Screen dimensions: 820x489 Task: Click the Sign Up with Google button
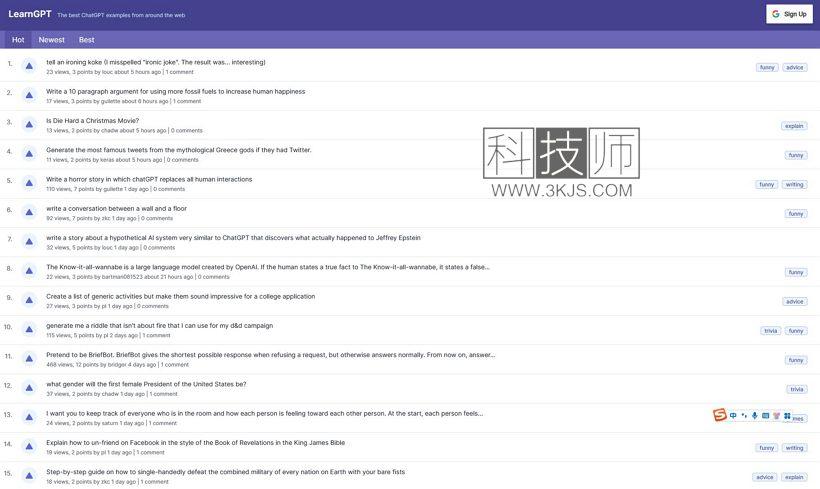click(x=790, y=14)
